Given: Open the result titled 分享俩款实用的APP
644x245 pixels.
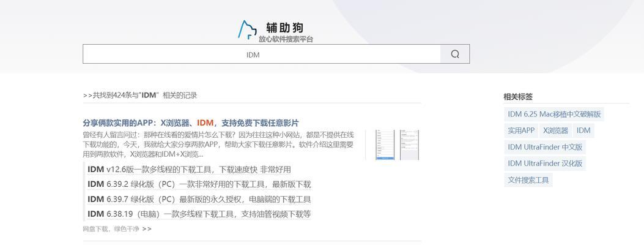Looking at the screenshot, I should coord(191,123).
